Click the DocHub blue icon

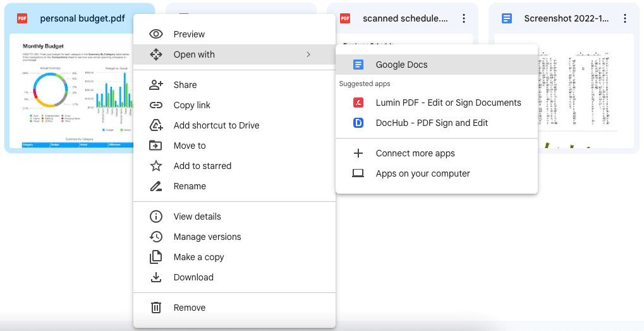(358, 123)
